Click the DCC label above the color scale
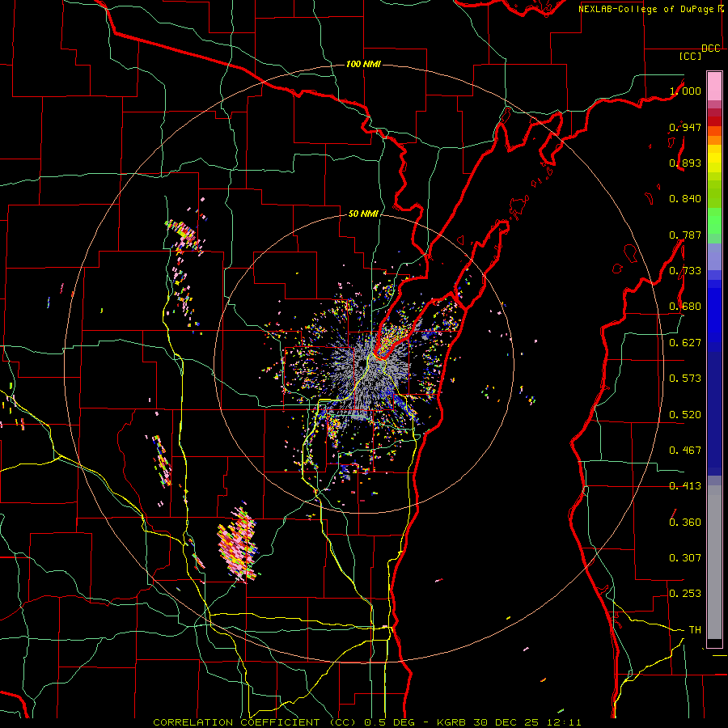Viewport: 728px width, 728px height. coord(710,49)
